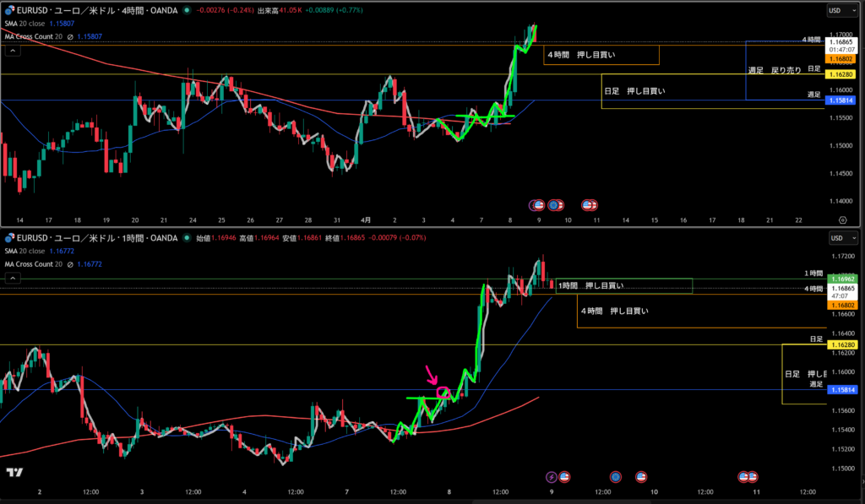Select the 週足 戻り売り text annotation
The height and width of the screenshot is (504, 865).
click(774, 71)
